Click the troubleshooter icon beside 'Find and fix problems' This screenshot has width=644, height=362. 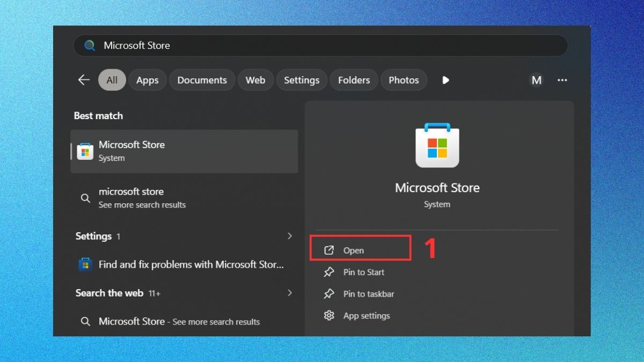pos(85,264)
